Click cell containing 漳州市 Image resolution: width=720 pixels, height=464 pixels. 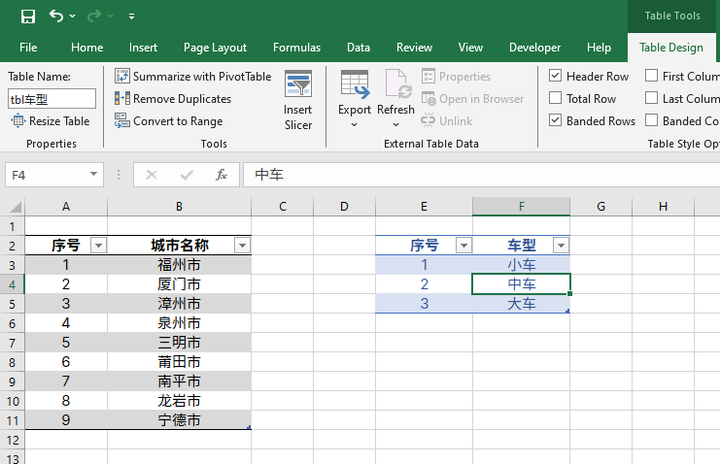179,304
